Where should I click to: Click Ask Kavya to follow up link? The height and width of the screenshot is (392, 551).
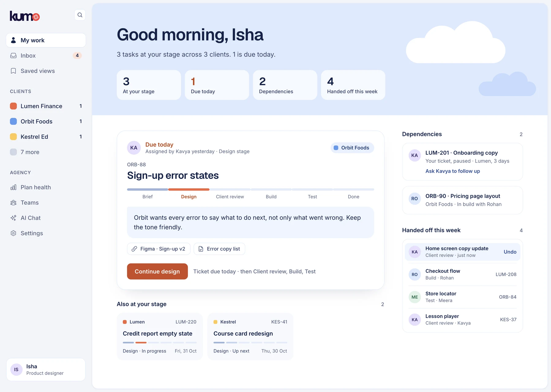tap(452, 171)
